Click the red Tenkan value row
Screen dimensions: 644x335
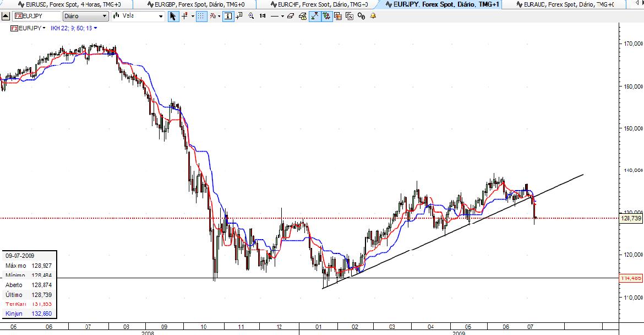[28, 304]
